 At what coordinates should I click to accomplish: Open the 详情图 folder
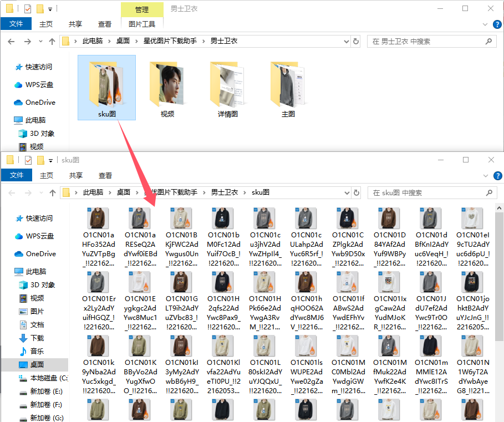point(227,88)
